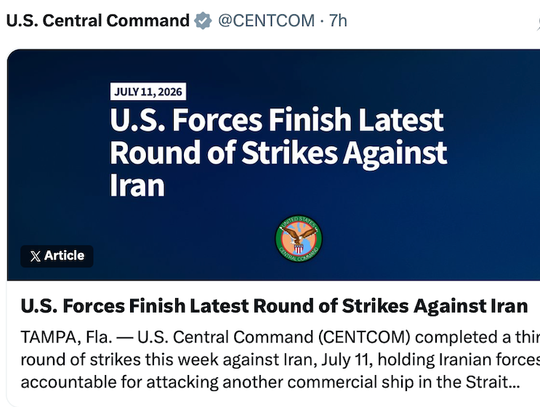Viewport: 540px width, 407px height.
Task: Click the word Iran in banner headline
Action: pos(137,185)
